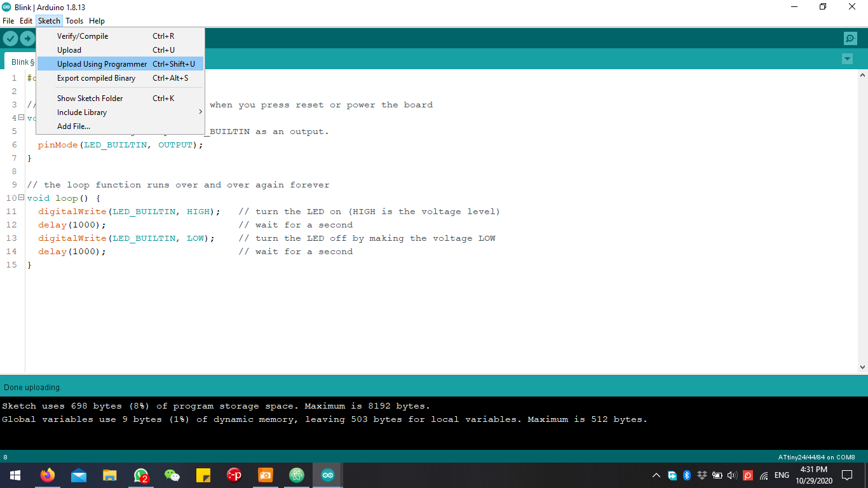The width and height of the screenshot is (868, 488).
Task: Open the volume speaker tray icon
Action: click(732, 475)
